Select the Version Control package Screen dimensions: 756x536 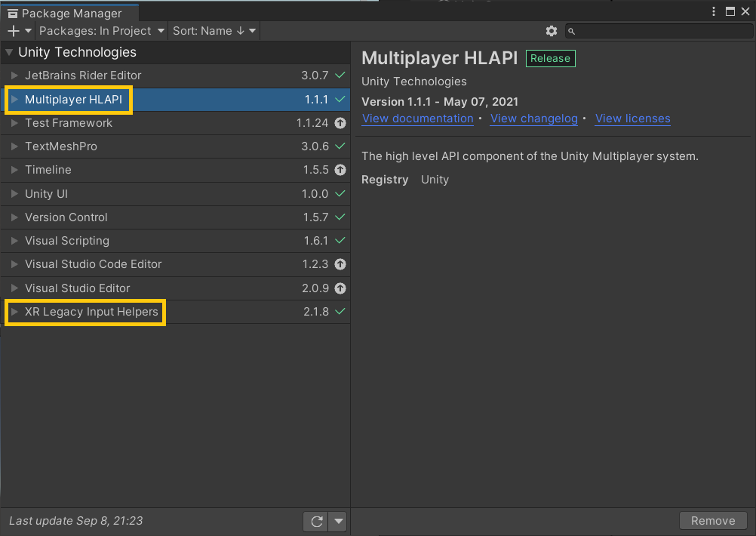[x=176, y=217]
